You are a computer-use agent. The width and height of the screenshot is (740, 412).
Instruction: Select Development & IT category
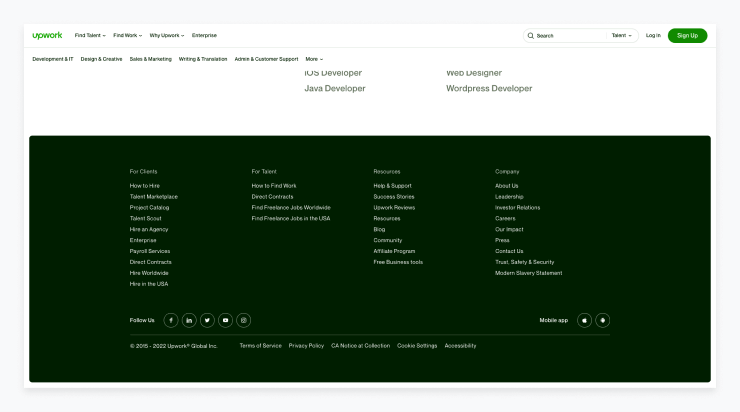click(53, 59)
